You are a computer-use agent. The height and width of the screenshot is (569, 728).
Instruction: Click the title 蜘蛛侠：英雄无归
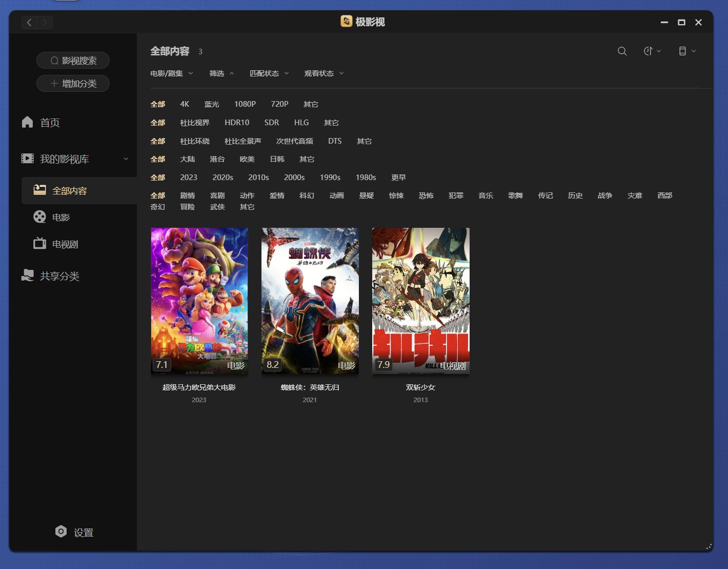(310, 387)
